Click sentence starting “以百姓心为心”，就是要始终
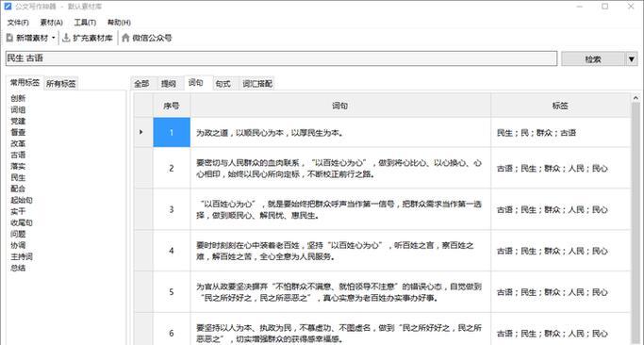This screenshot has width=644, height=345. [339, 209]
